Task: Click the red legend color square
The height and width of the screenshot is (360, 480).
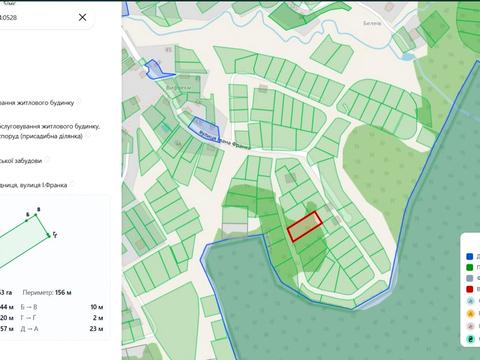Action: click(x=469, y=289)
